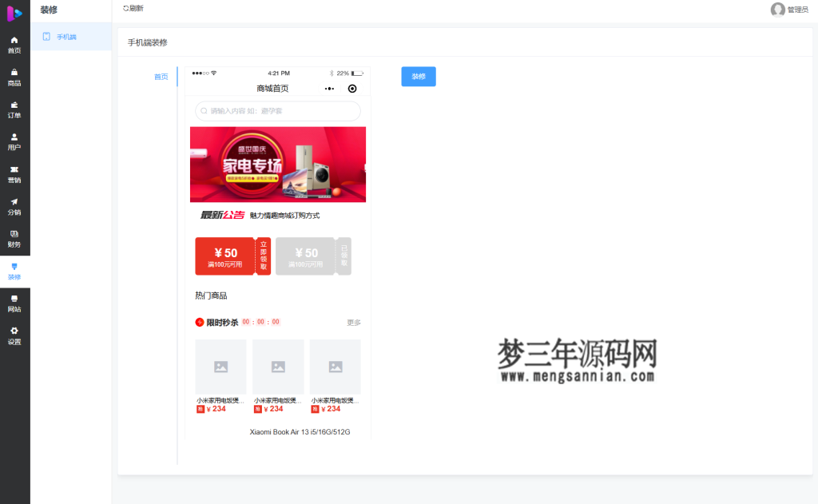
Task: Select the 首页 tab beside the phone preview
Action: pos(162,77)
